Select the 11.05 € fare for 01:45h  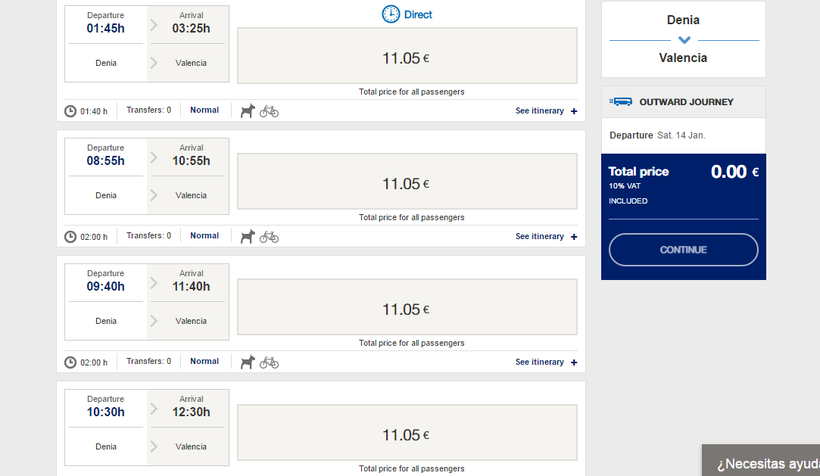[406, 56]
